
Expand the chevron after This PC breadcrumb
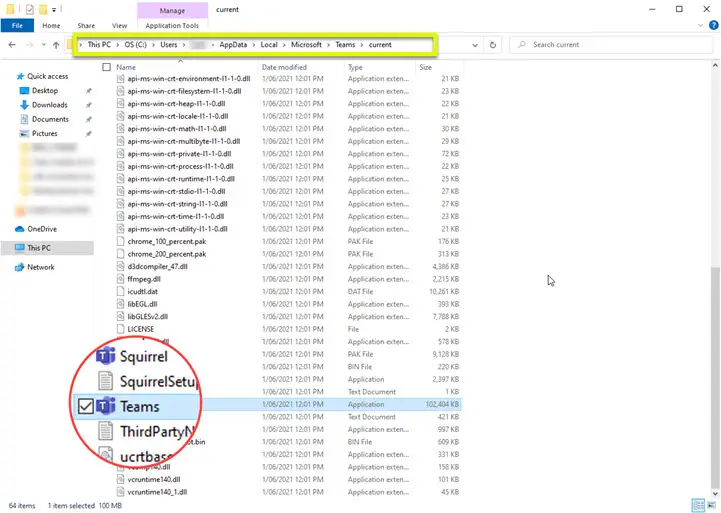point(118,45)
